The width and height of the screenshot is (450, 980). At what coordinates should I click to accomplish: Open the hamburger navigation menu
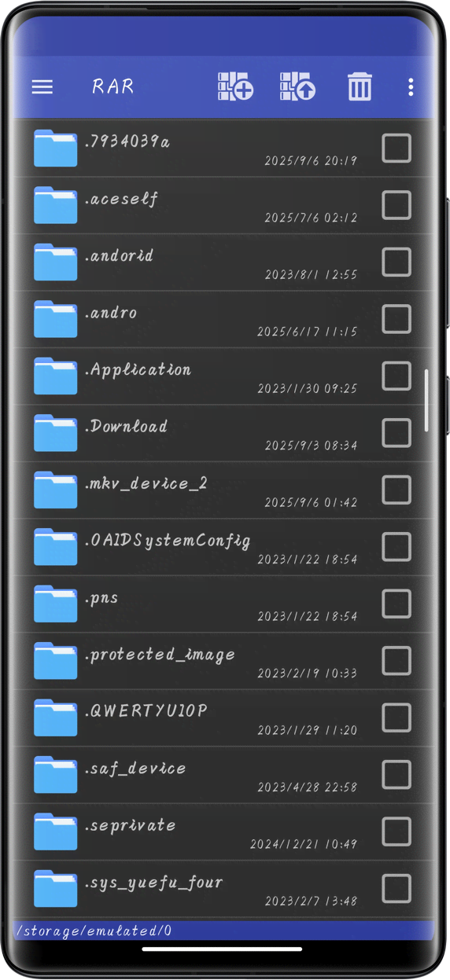(42, 86)
